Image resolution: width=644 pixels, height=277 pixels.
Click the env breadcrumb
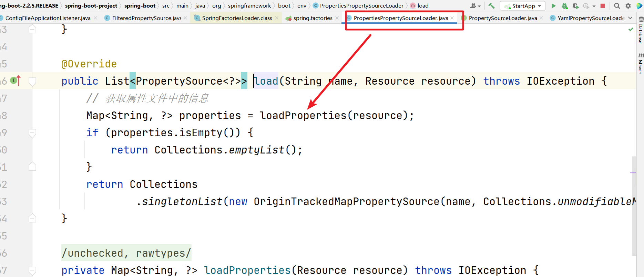(302, 6)
